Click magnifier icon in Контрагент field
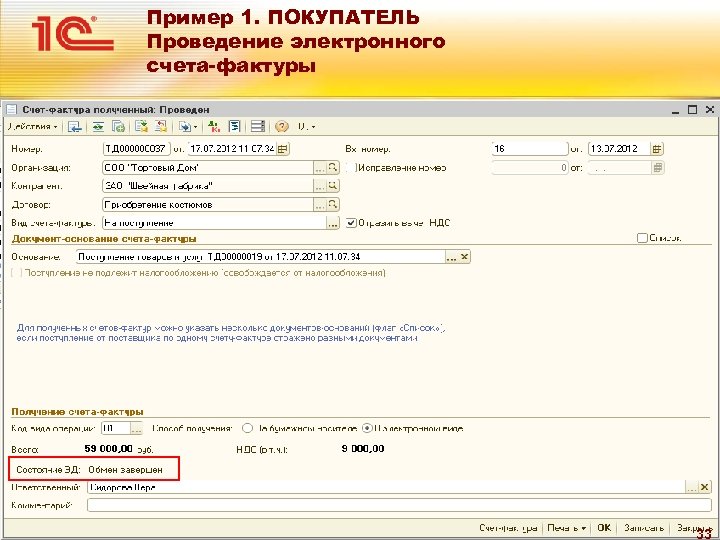Viewport: 720px width, 540px height. 333,186
